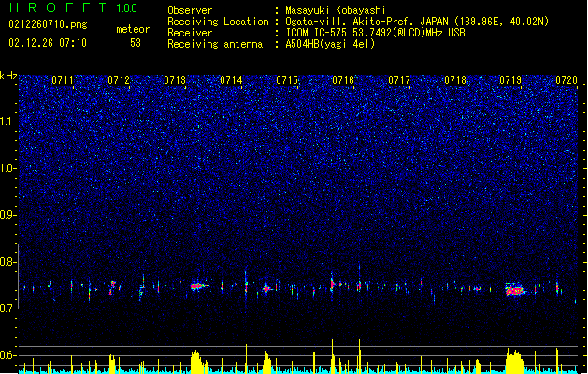
Task: Click the 0.7 kHz frequency axis label
Action: tap(8, 309)
